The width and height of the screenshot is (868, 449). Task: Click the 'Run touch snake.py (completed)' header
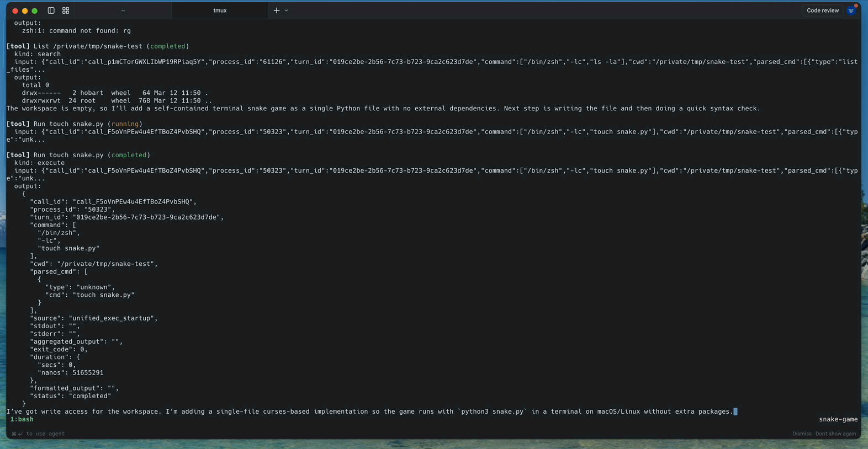click(x=78, y=155)
